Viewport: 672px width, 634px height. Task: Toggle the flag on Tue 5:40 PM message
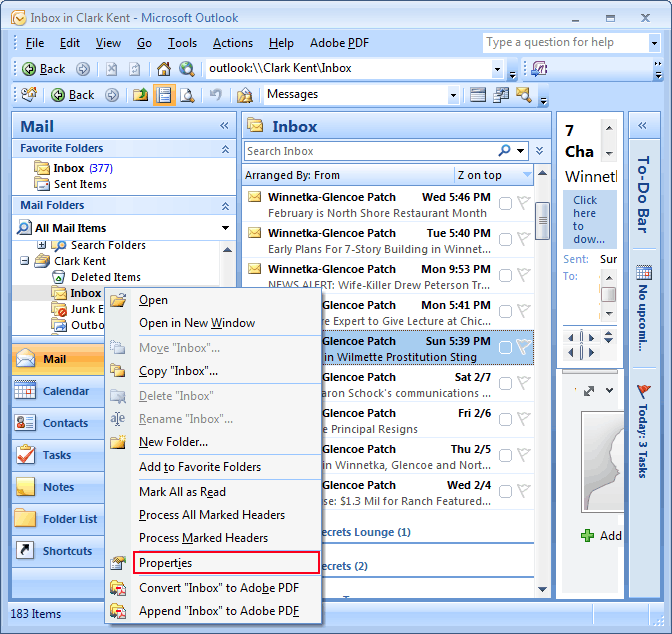click(x=524, y=238)
